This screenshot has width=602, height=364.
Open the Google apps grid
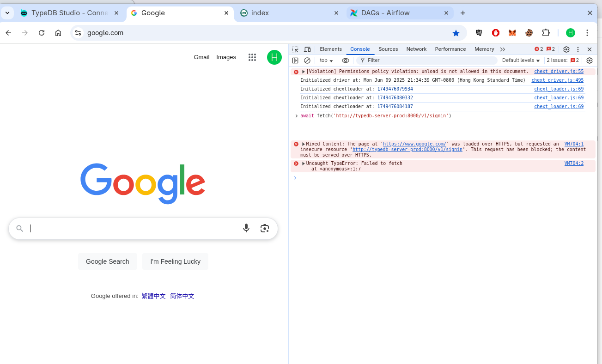click(x=252, y=57)
